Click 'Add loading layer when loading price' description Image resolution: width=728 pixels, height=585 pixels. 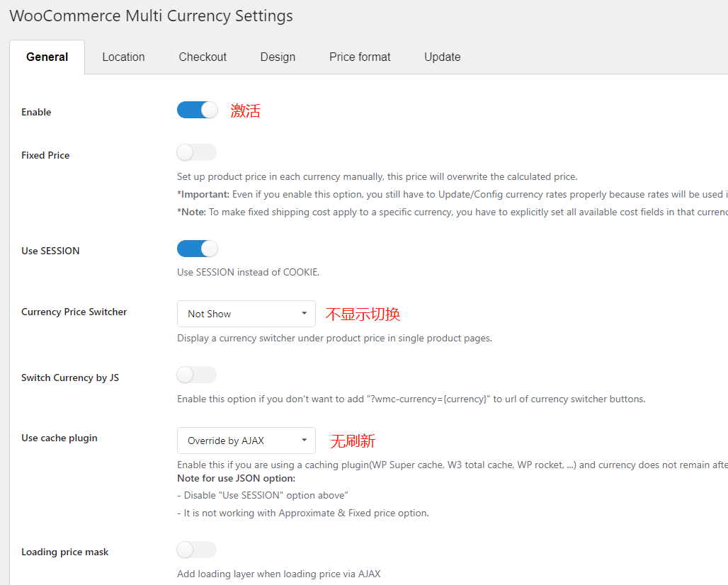click(278, 574)
